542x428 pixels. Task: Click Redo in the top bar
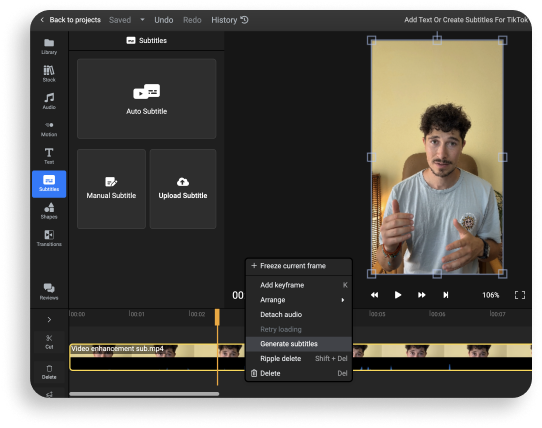point(192,20)
